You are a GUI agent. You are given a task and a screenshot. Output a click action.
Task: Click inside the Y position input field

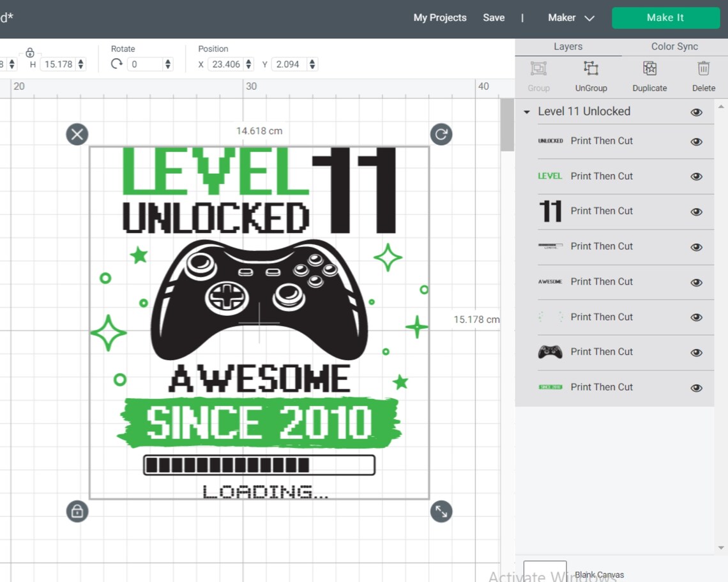(287, 64)
